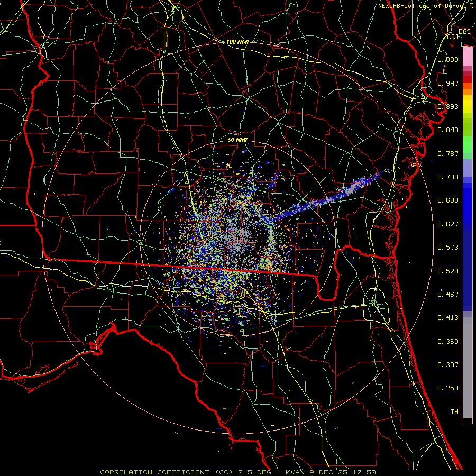Click the Correlation Coefficient KVAX bottom caption
The width and height of the screenshot is (476, 476).
coord(238,472)
